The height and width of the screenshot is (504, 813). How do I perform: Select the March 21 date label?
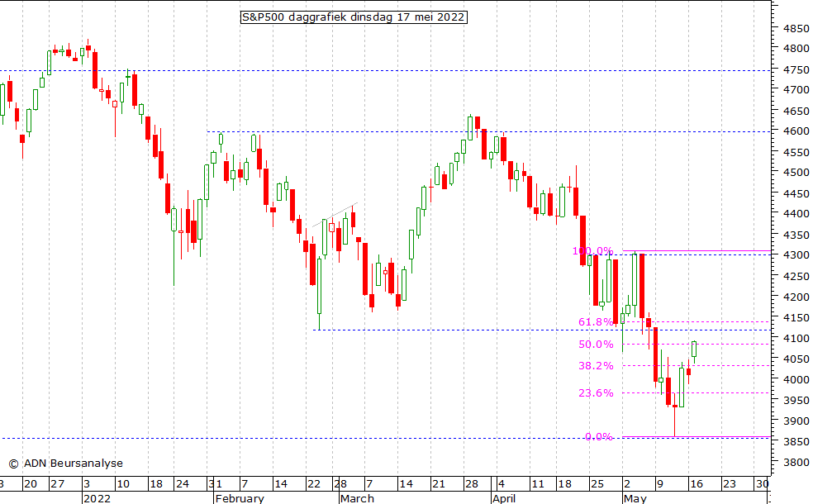[439, 484]
